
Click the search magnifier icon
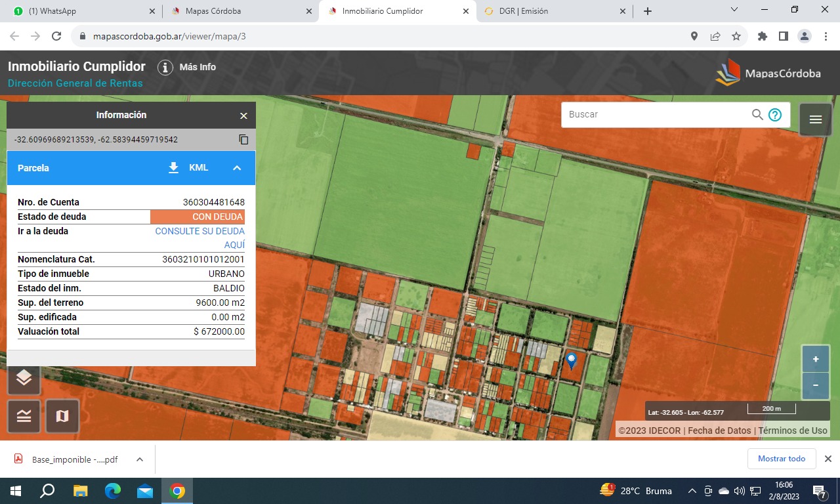tap(757, 115)
